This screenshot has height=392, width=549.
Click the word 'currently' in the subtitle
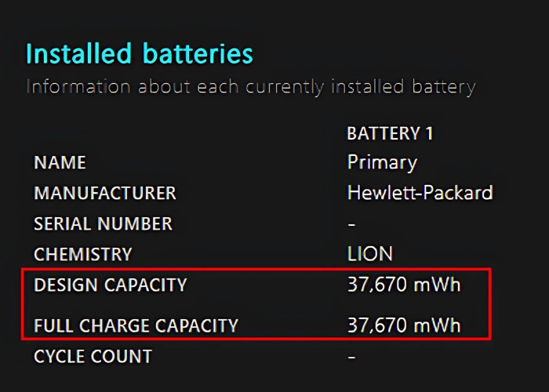click(x=282, y=86)
